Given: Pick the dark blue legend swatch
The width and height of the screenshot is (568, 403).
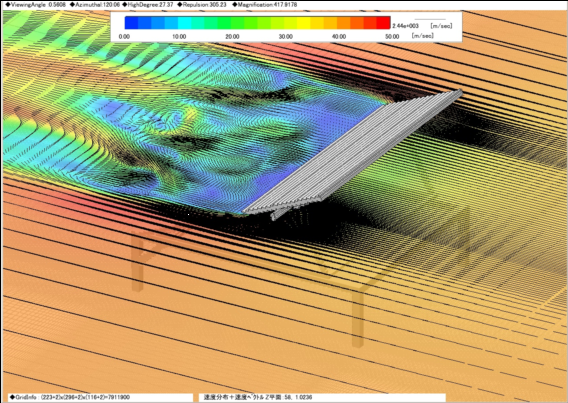Looking at the screenshot, I should click(131, 23).
